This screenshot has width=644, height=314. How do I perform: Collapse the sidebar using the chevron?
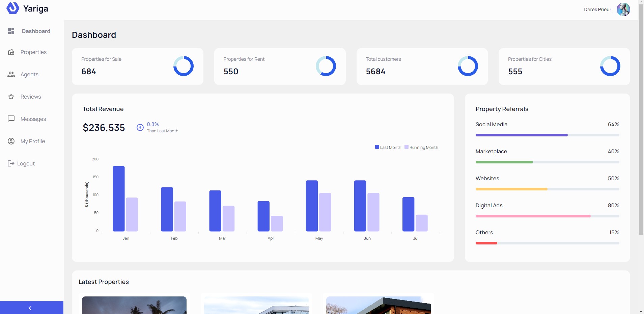(x=30, y=308)
